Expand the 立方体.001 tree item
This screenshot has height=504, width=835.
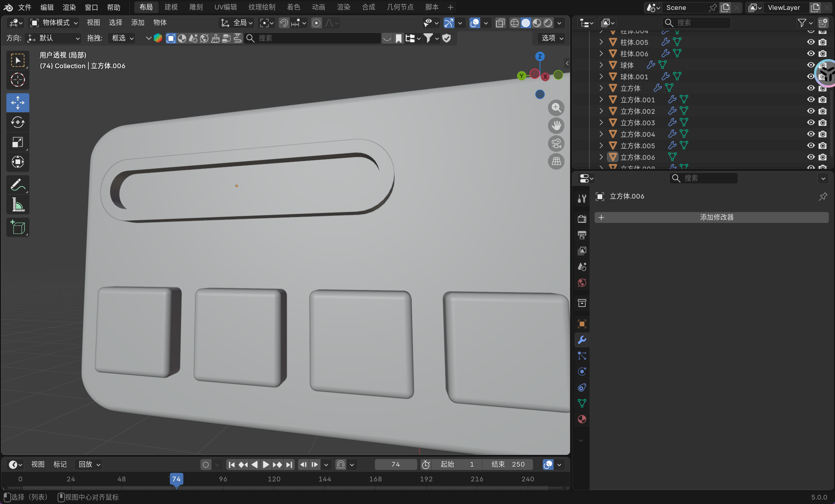pos(601,100)
